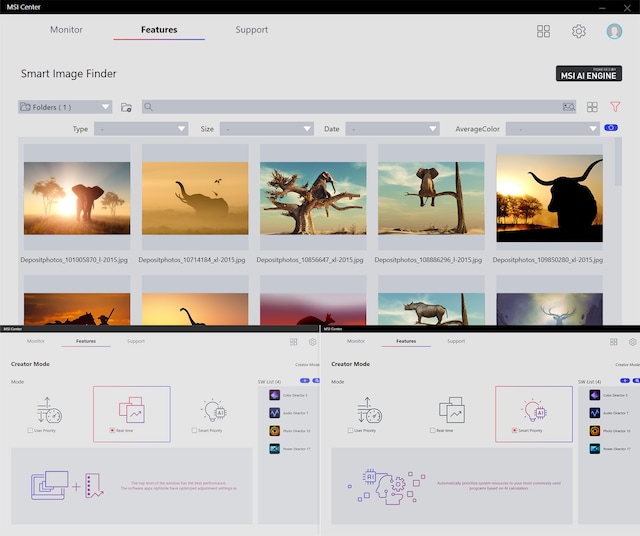This screenshot has height=536, width=640.
Task: Click the red filter funnel icon
Action: click(616, 107)
